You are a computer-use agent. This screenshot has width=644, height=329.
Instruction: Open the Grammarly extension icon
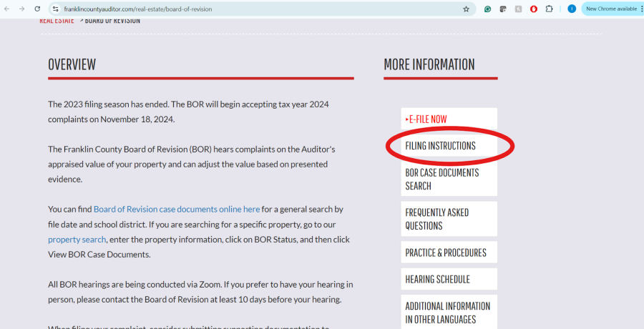coord(487,9)
